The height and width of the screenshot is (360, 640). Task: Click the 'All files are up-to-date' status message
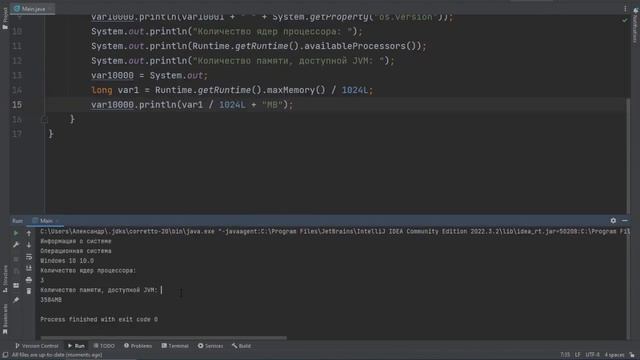tap(57, 355)
